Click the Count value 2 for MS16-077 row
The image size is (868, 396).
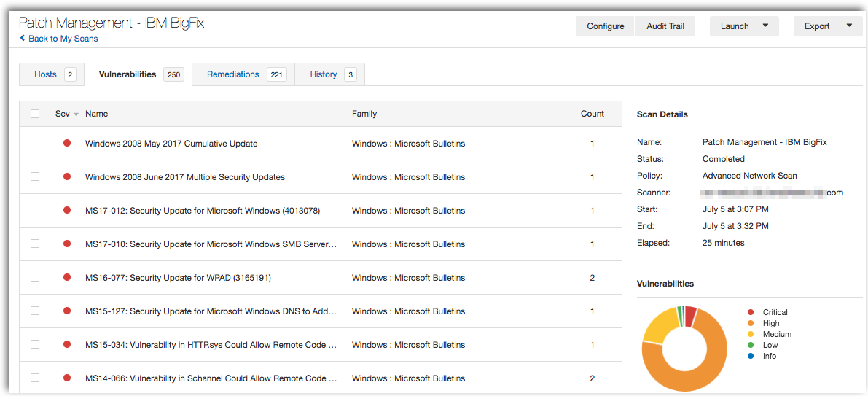pos(593,278)
